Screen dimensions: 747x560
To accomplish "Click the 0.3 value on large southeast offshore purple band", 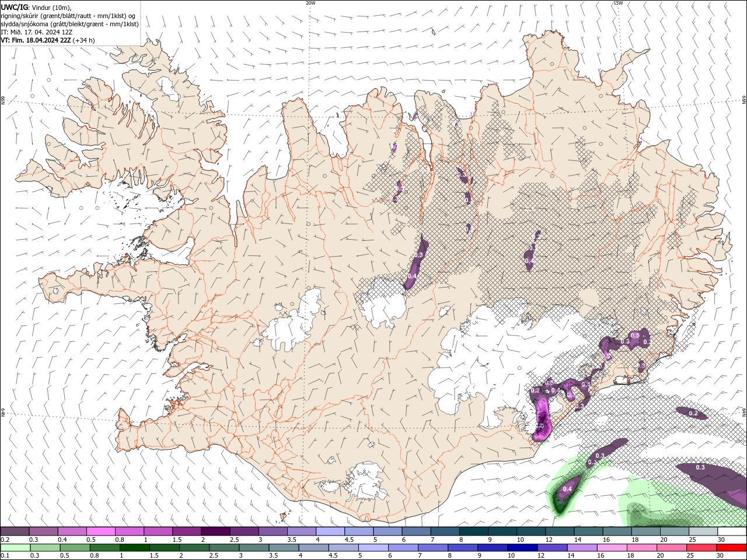I will point(700,467).
